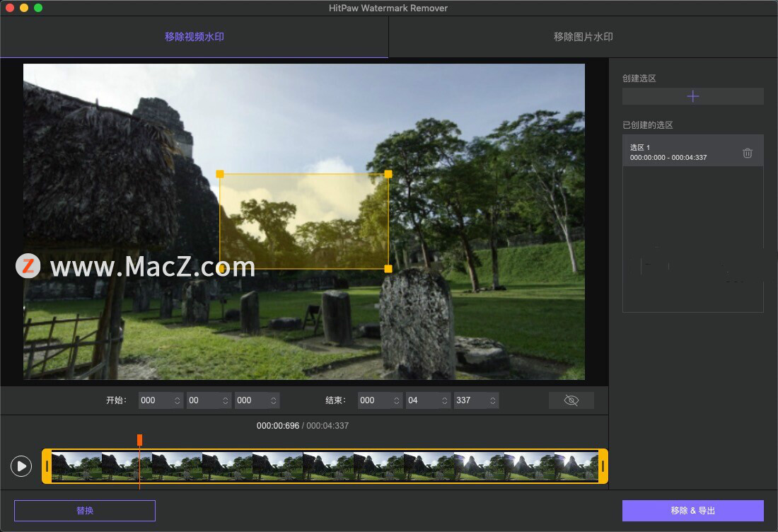This screenshot has width=778, height=532.
Task: Select the 选区 1 list entry
Action: [x=692, y=151]
